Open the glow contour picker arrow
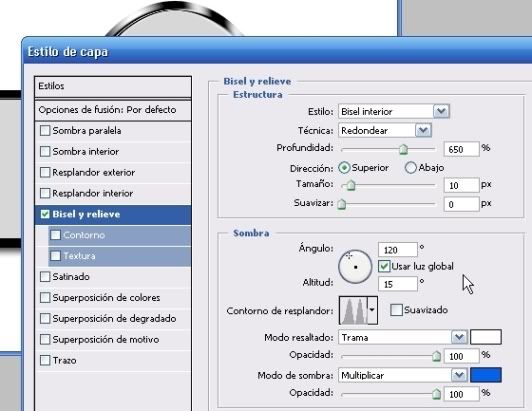532x411 pixels. [372, 310]
